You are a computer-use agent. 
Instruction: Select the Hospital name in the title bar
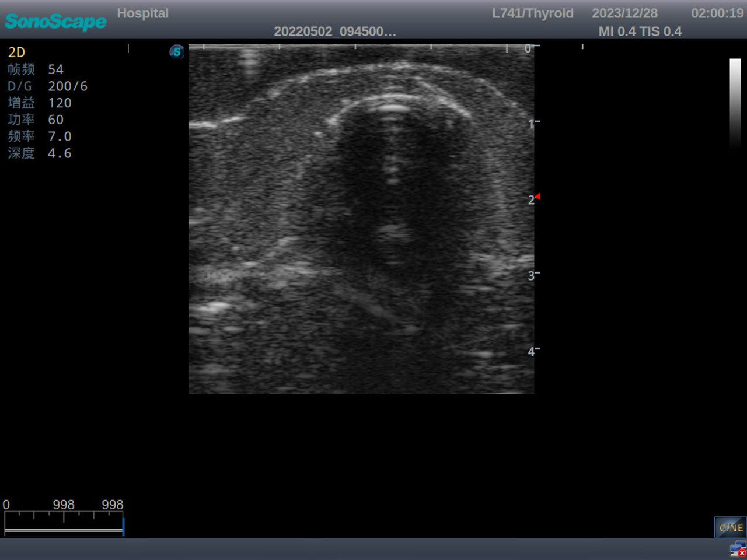(x=143, y=13)
